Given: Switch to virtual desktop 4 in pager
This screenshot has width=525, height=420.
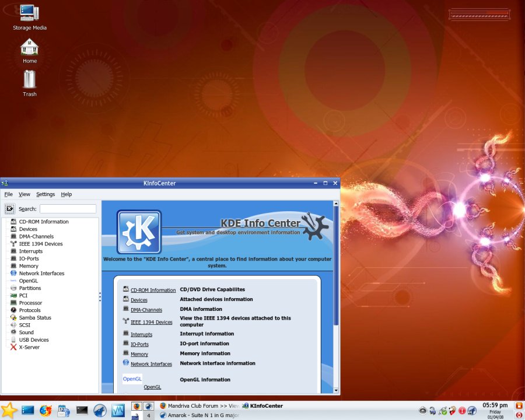Looking at the screenshot, I should [x=149, y=415].
